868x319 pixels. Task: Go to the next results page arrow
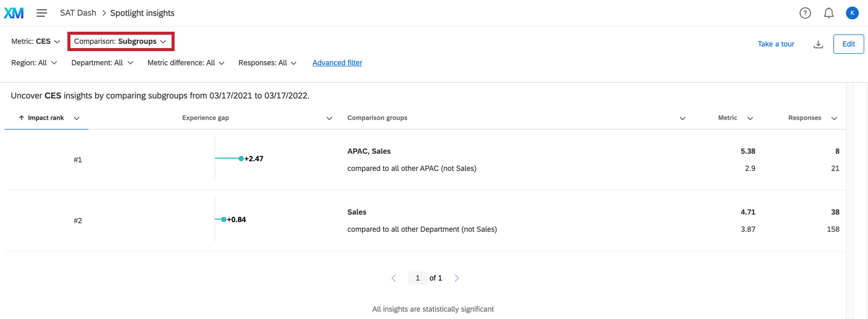pyautogui.click(x=456, y=278)
